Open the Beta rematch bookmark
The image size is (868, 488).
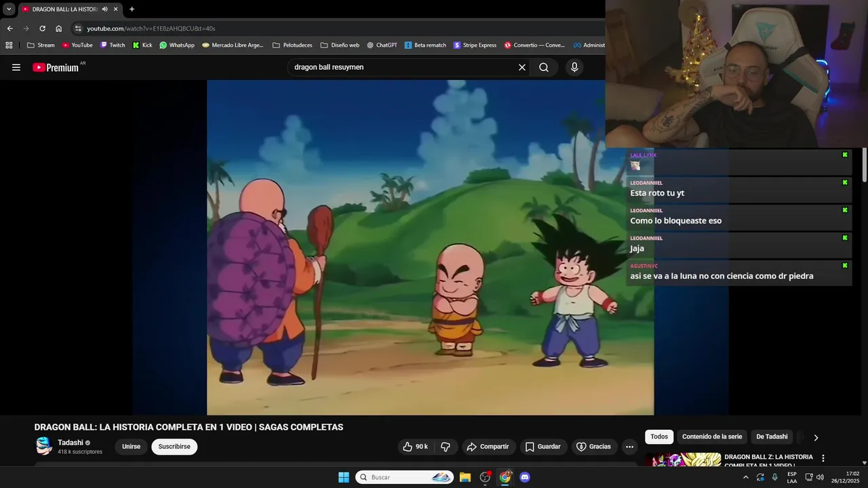[425, 45]
